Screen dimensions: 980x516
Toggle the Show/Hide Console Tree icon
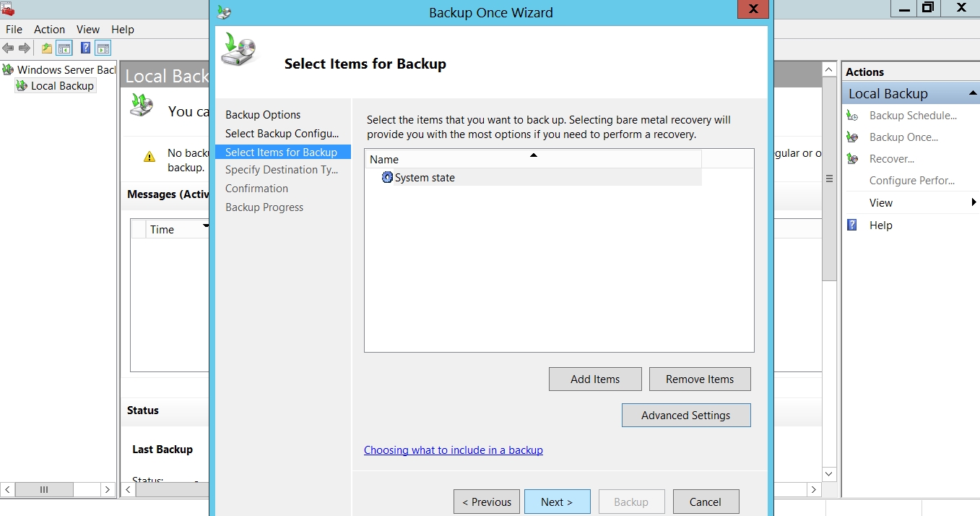[x=64, y=48]
